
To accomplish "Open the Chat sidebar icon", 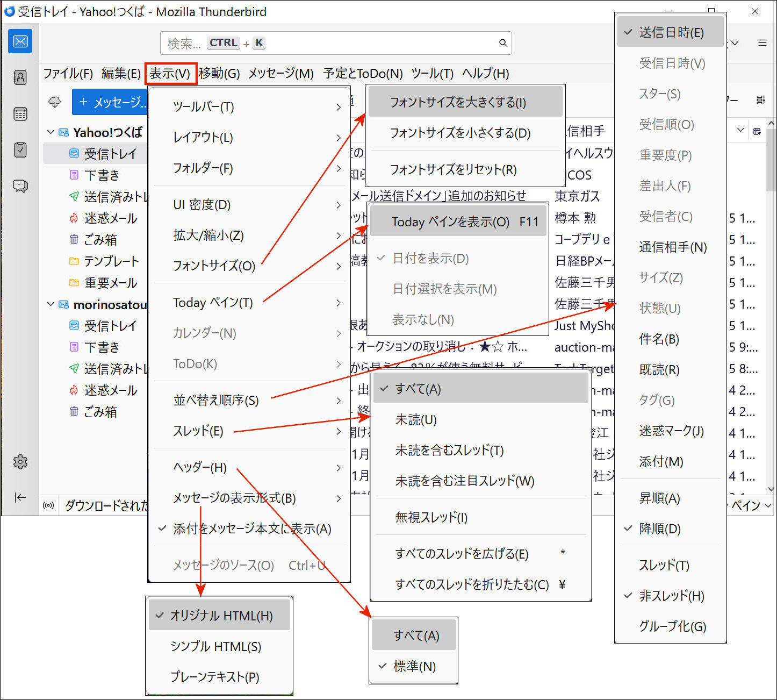I will 20,186.
